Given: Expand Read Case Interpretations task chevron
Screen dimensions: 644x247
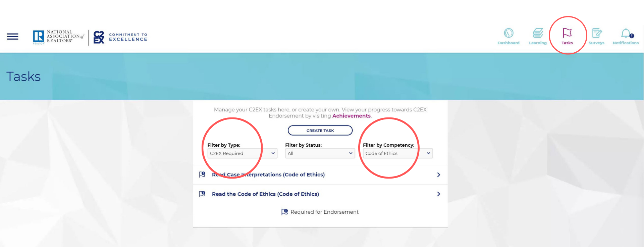Looking at the screenshot, I should coord(439,175).
